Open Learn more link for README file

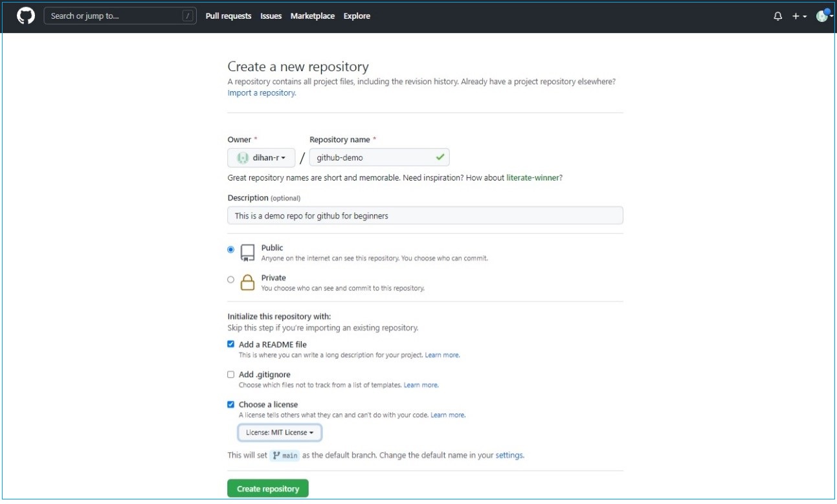point(442,355)
